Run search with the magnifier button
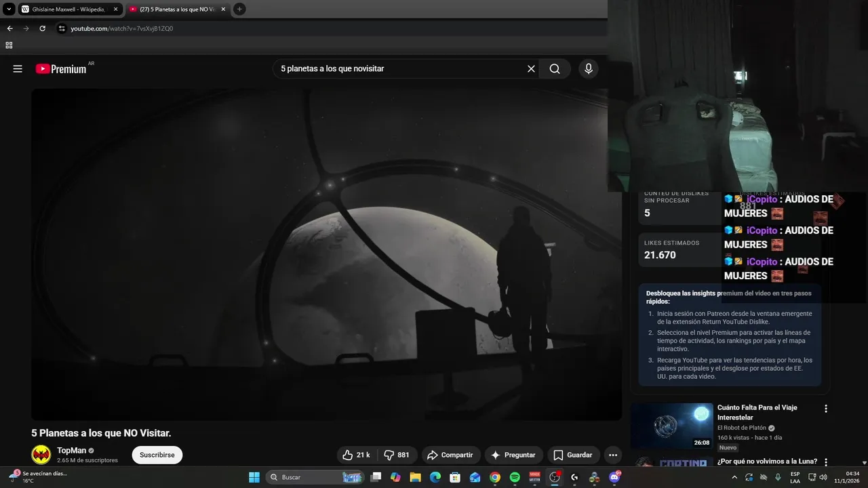Screen dimensions: 868x488 coord(555,68)
